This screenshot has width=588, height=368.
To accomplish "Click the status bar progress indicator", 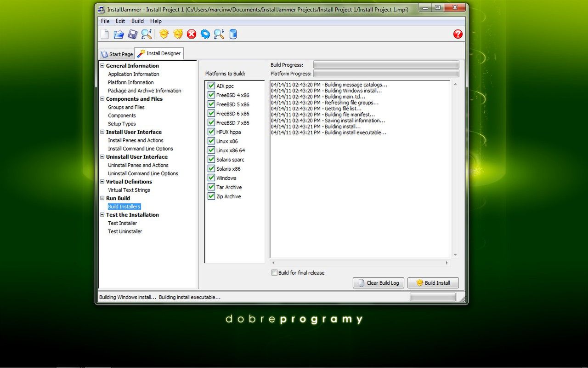I will [432, 297].
